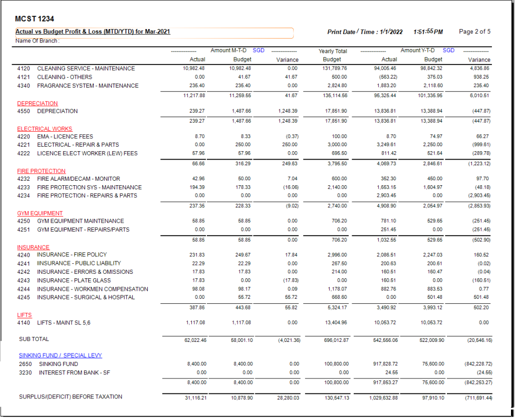Viewport: 516px width, 420px height.
Task: Click the SURPLUS/(DEFICIT) BEFORE TAXATION row label
Action: pyautogui.click(x=70, y=397)
